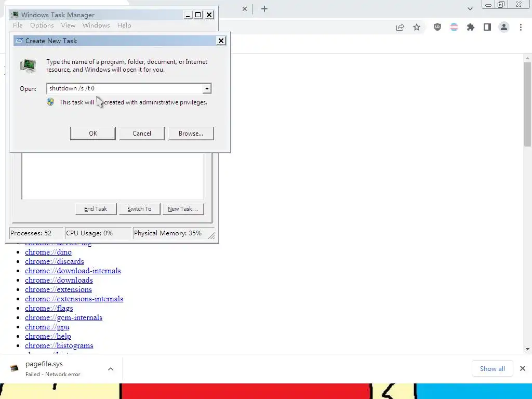Open the Windows menu in Task Manager
Viewport: 532px width, 399px height.
click(96, 25)
